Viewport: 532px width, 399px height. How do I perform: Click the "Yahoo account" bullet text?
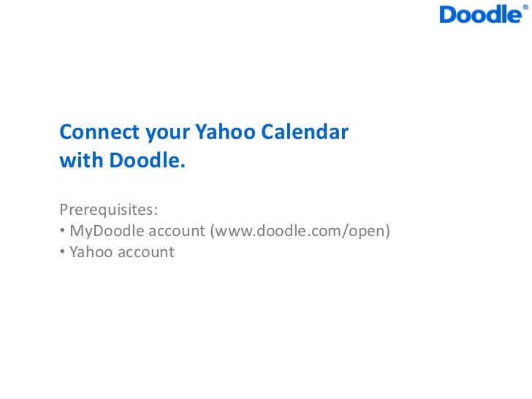pyautogui.click(x=122, y=252)
